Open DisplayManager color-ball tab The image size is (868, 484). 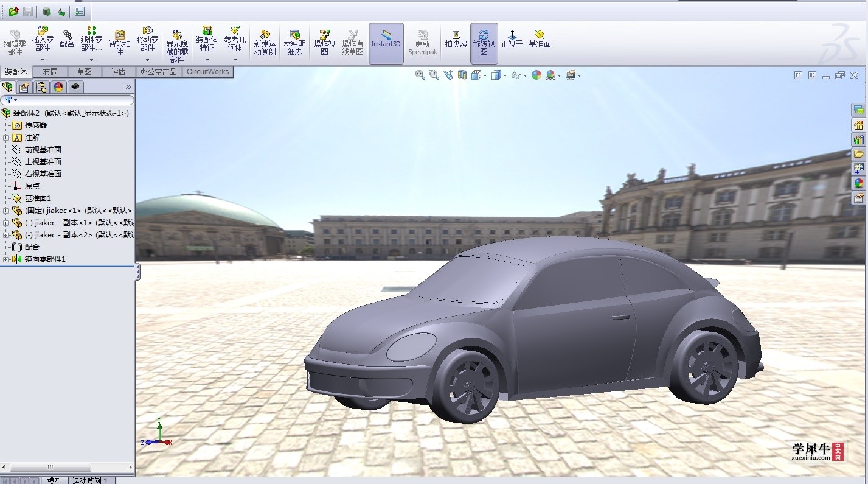pos(58,87)
